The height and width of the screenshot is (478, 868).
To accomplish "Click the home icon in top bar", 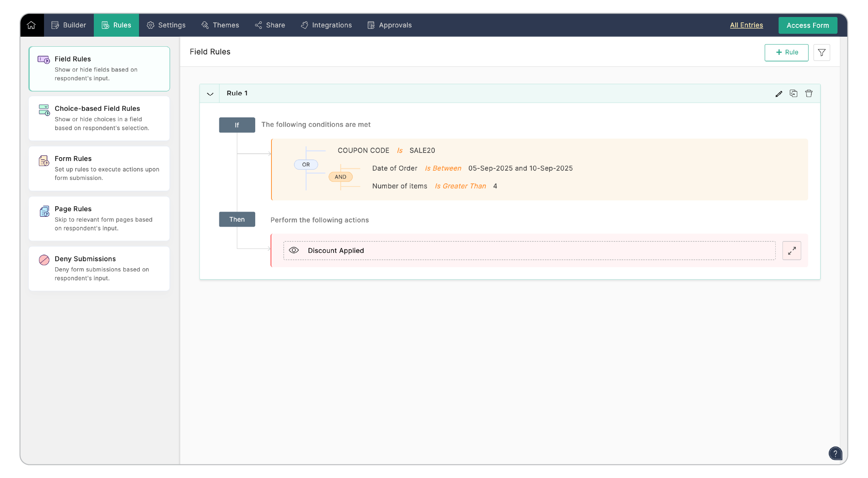I will (x=31, y=25).
